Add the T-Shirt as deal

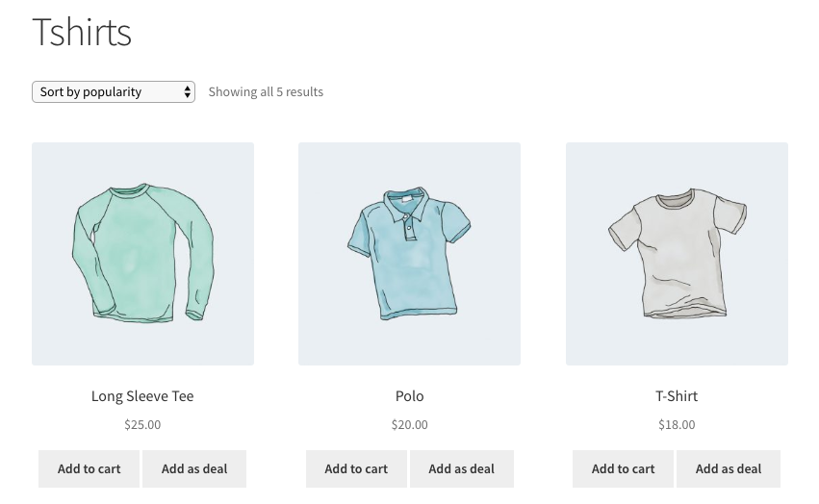(729, 469)
